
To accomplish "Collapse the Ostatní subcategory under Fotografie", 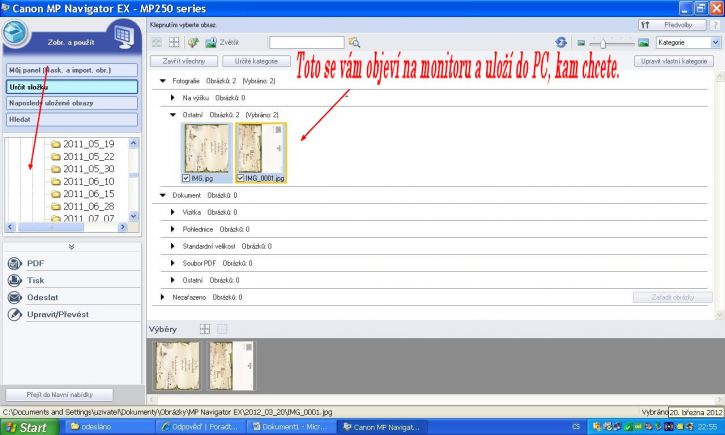I will (x=173, y=115).
